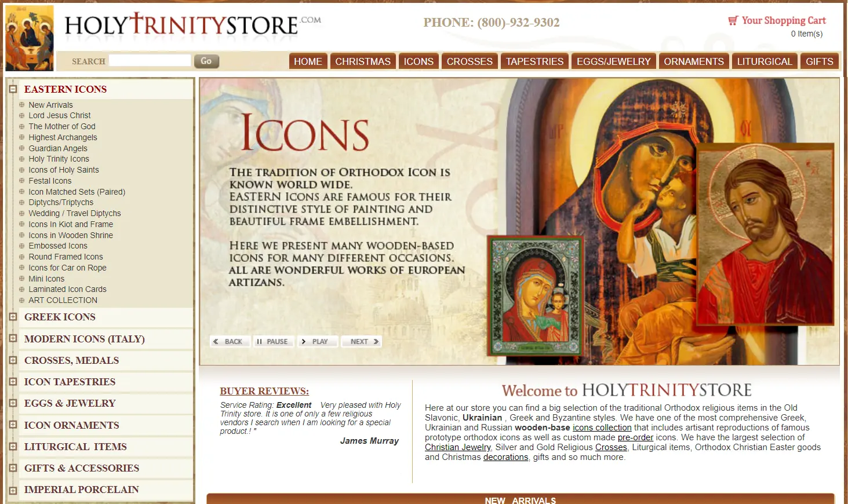Expand the Liturgical Items section

[x=13, y=447]
